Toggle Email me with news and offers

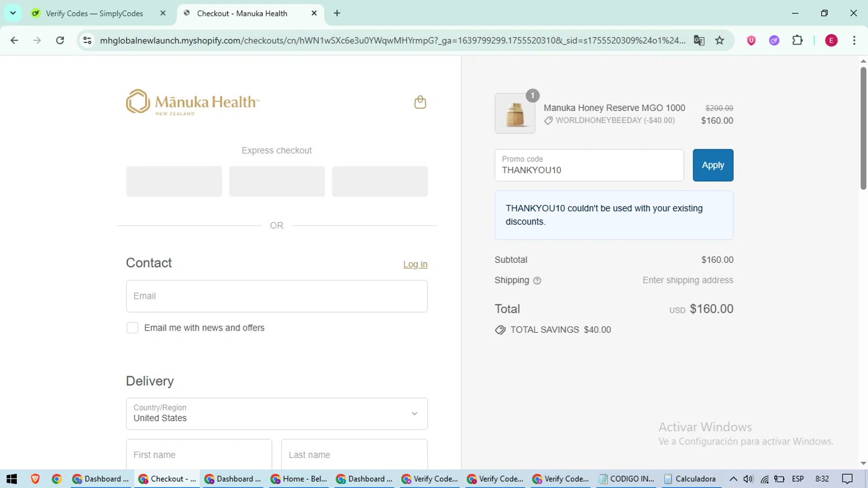(x=133, y=328)
